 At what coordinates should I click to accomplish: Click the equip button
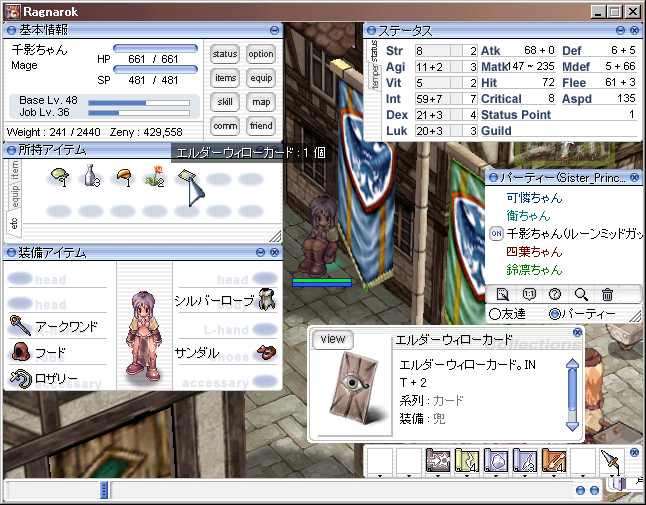point(261,78)
